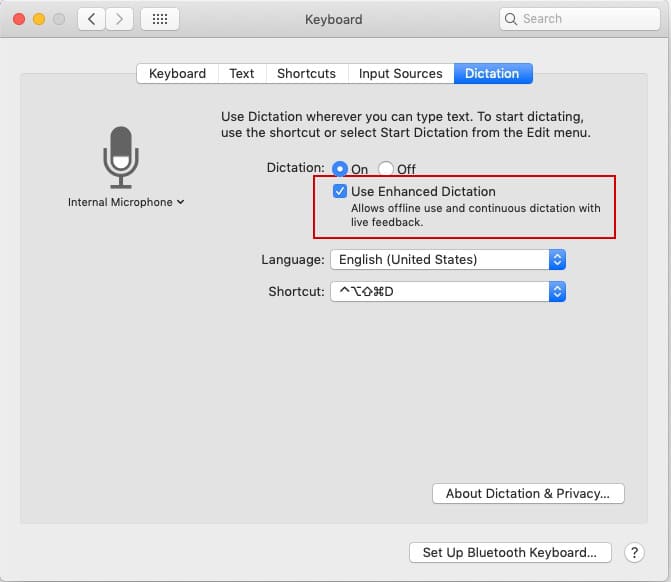Click About Dictation & Privacy button
Screen dimensions: 671x582
tap(528, 493)
